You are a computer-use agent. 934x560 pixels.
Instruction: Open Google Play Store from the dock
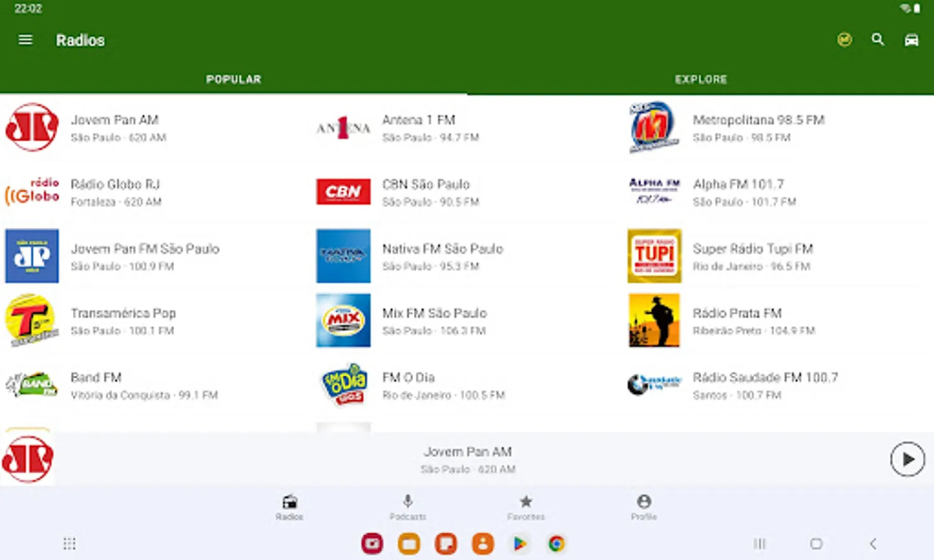click(520, 544)
